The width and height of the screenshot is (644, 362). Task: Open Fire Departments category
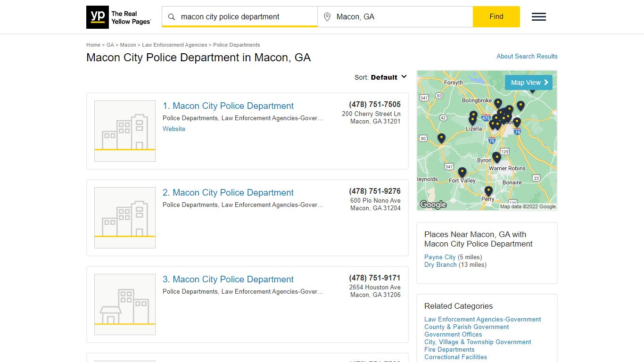449,350
